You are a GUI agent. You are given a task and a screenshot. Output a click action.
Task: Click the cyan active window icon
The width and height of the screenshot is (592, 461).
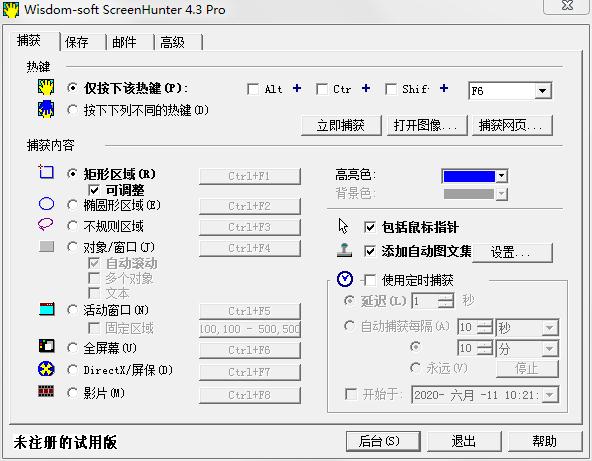(47, 309)
